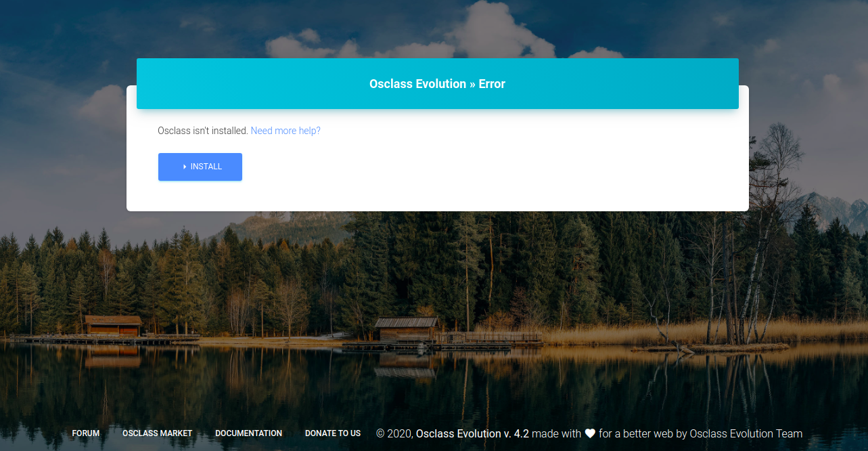Click the text 'Osclass isn't installed.'
868x451 pixels.
click(x=203, y=131)
